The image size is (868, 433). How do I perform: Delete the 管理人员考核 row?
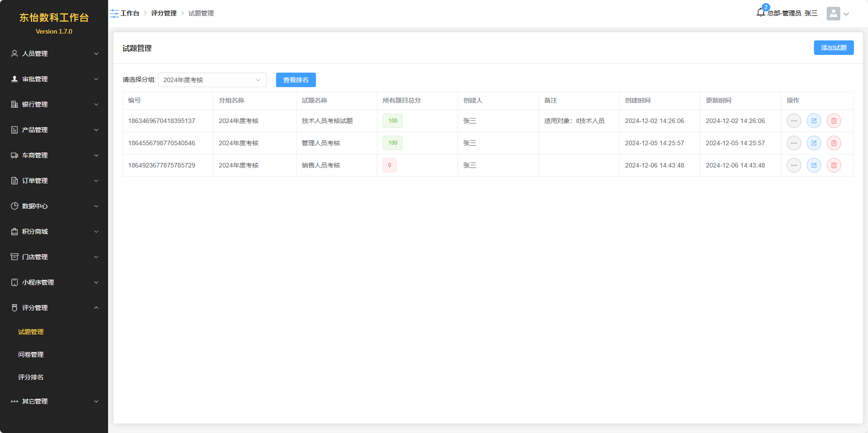coord(833,143)
